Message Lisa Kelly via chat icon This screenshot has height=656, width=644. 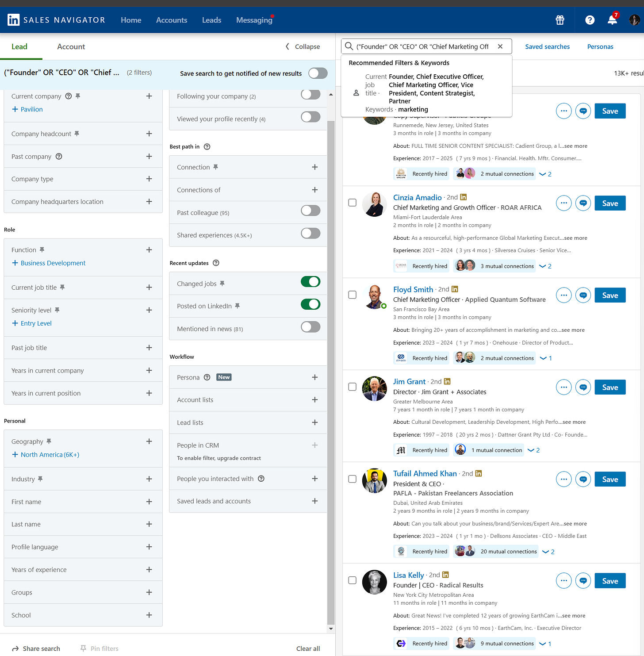click(583, 581)
